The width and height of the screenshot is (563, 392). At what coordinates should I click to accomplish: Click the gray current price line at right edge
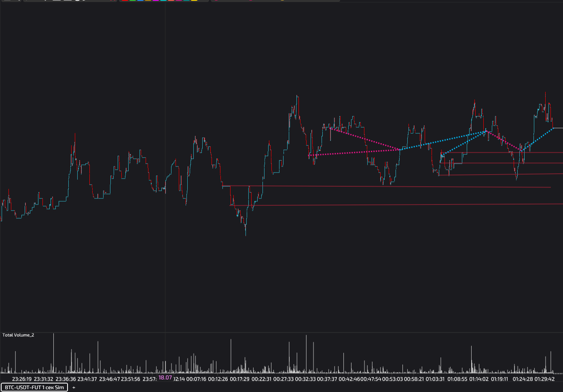click(558, 128)
